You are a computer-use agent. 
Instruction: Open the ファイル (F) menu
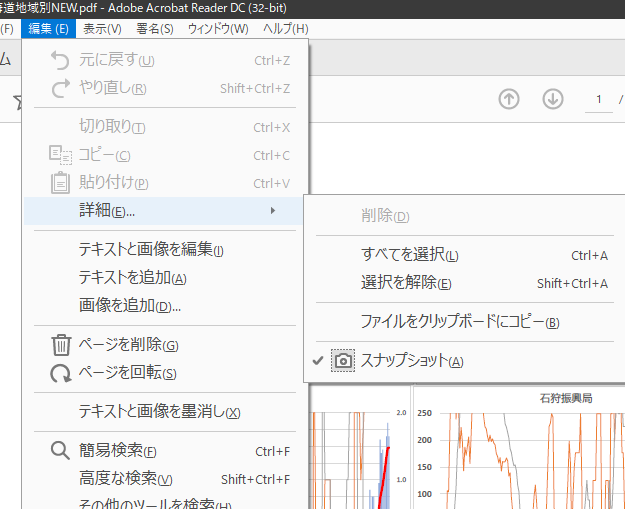(x=7, y=29)
